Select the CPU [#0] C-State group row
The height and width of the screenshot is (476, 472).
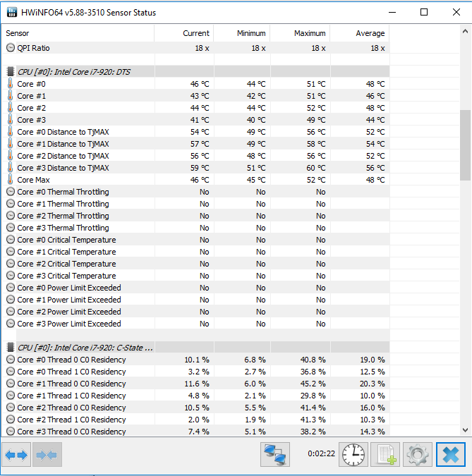(x=196, y=347)
